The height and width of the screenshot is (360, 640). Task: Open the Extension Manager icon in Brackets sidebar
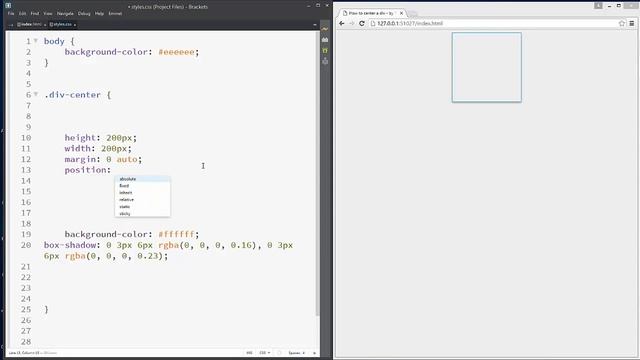coord(325,40)
